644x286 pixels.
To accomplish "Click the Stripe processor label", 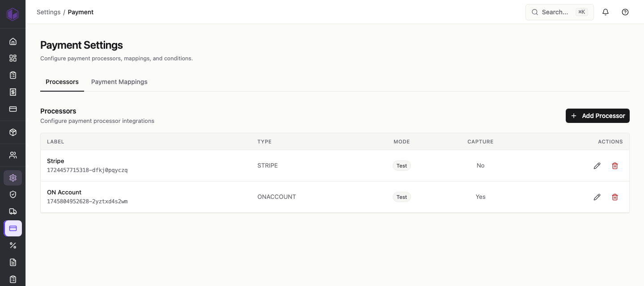I will [x=55, y=161].
